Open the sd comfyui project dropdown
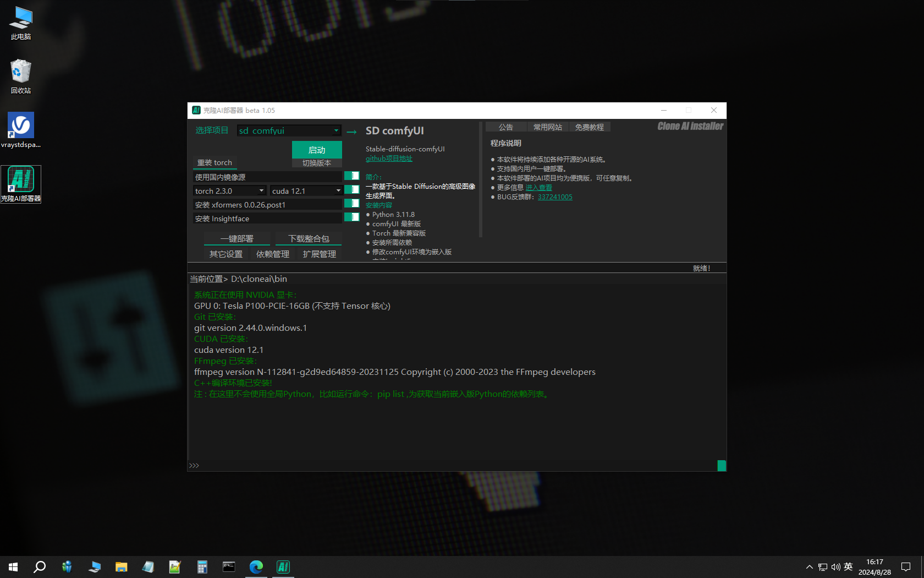This screenshot has height=578, width=924. [289, 130]
